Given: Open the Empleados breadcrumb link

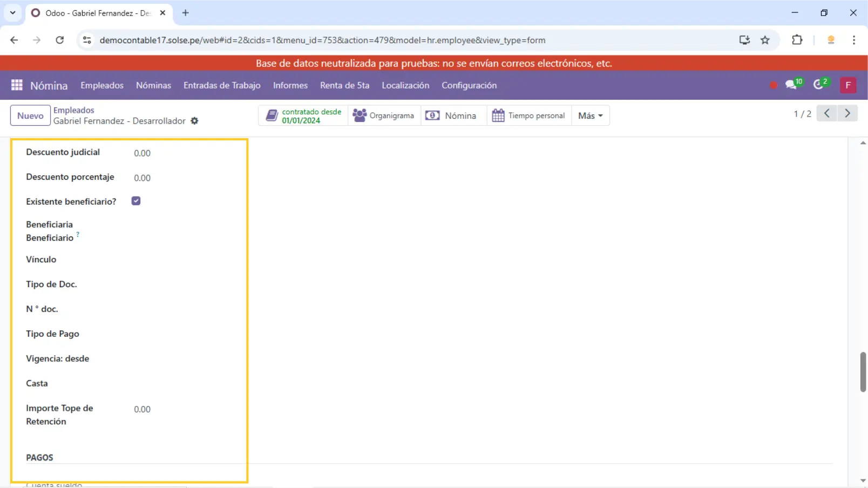Looking at the screenshot, I should tap(73, 110).
